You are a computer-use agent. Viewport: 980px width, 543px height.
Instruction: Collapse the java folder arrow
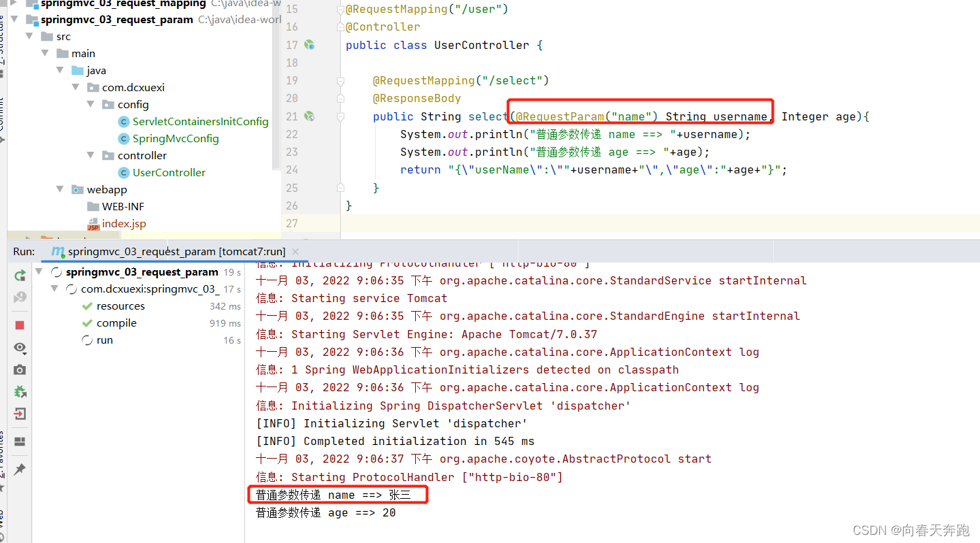pyautogui.click(x=60, y=71)
